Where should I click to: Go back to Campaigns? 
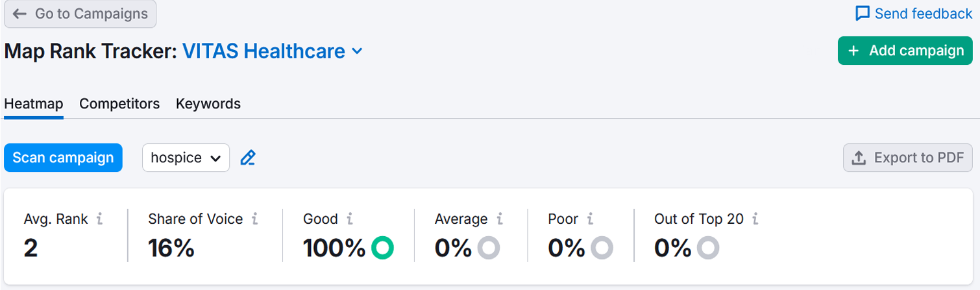[x=80, y=14]
